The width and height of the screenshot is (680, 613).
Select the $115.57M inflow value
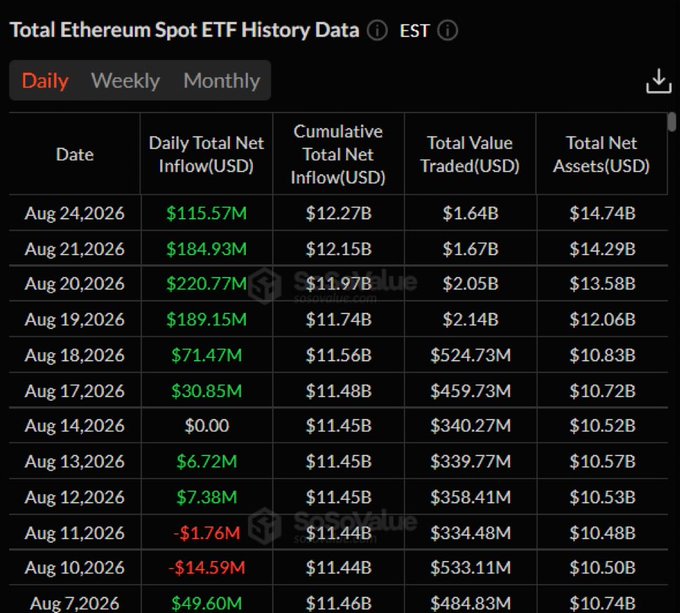[206, 213]
